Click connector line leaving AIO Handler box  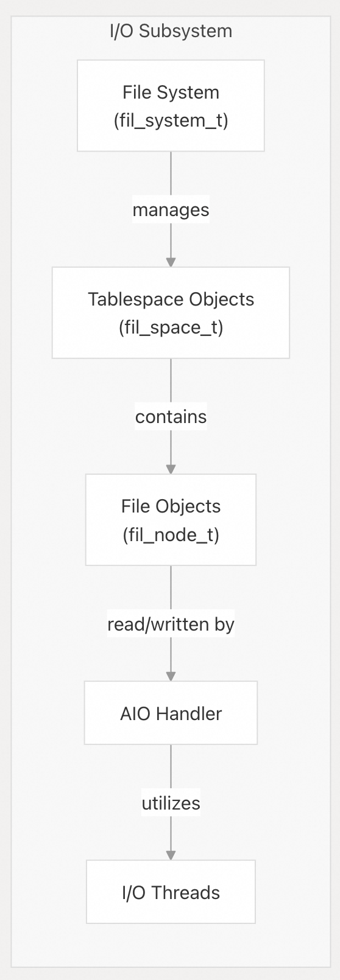pyautogui.click(x=171, y=768)
